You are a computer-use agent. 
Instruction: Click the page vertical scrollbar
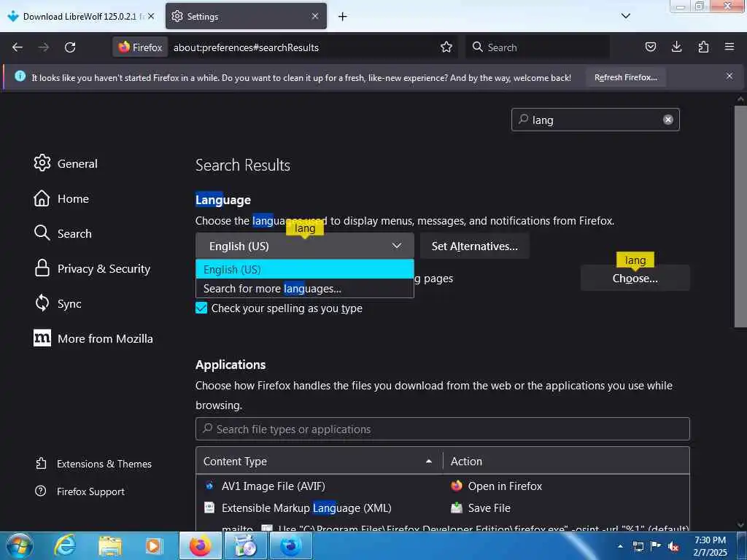pyautogui.click(x=740, y=216)
